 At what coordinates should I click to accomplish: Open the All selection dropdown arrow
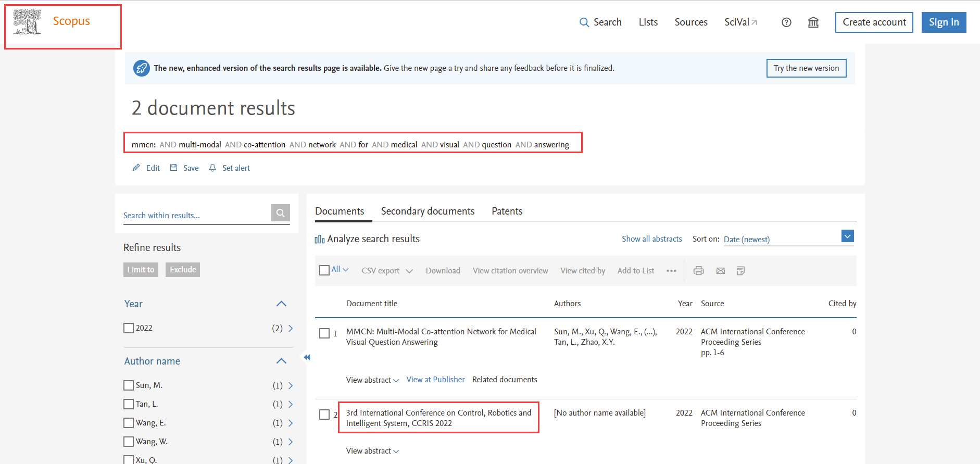point(345,270)
